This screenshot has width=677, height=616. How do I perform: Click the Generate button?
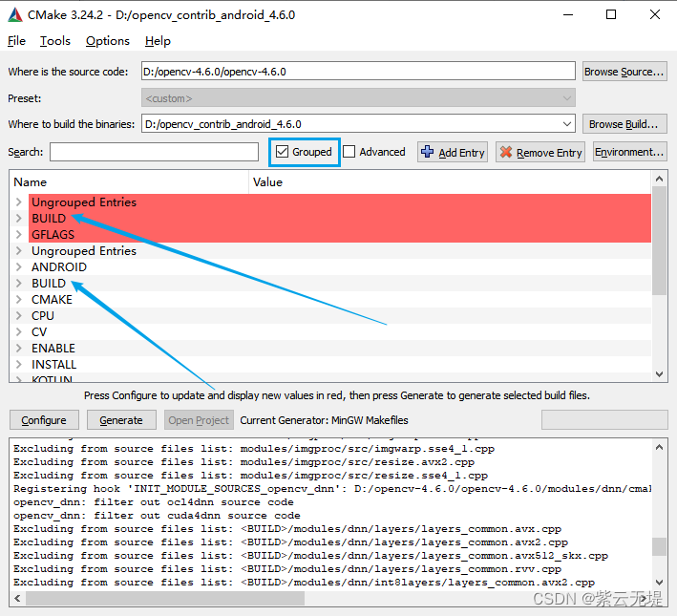(121, 420)
